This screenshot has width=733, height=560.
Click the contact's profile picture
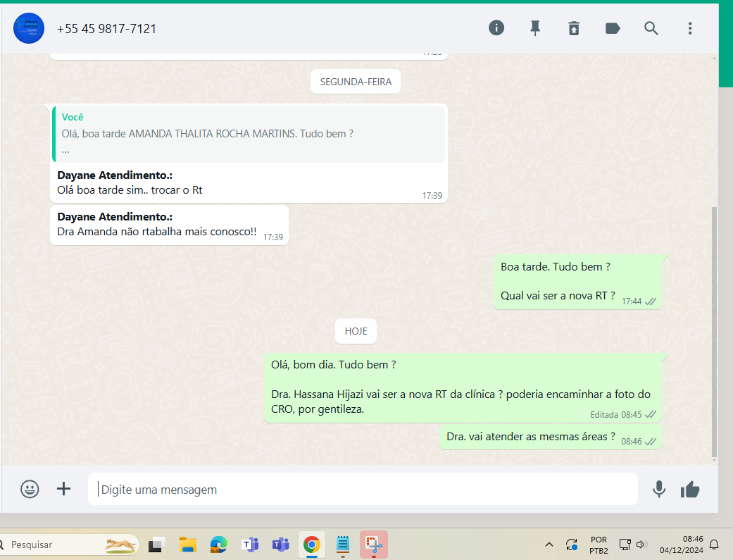(x=29, y=28)
